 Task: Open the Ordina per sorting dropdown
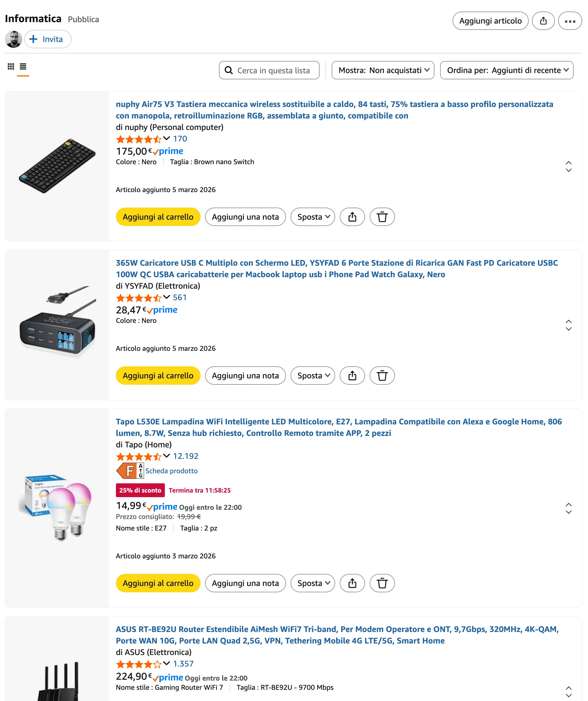506,70
